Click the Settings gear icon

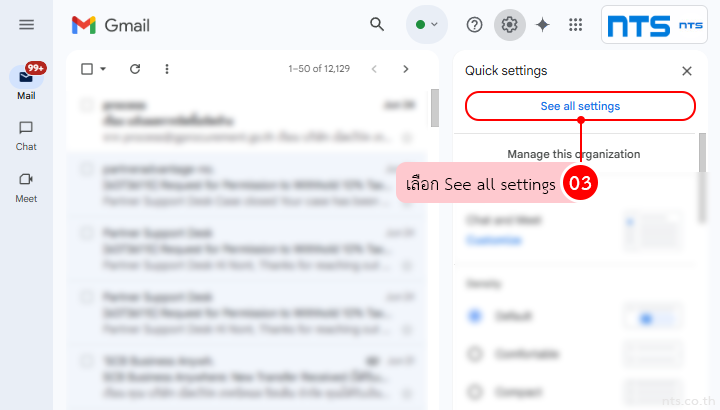pyautogui.click(x=510, y=25)
